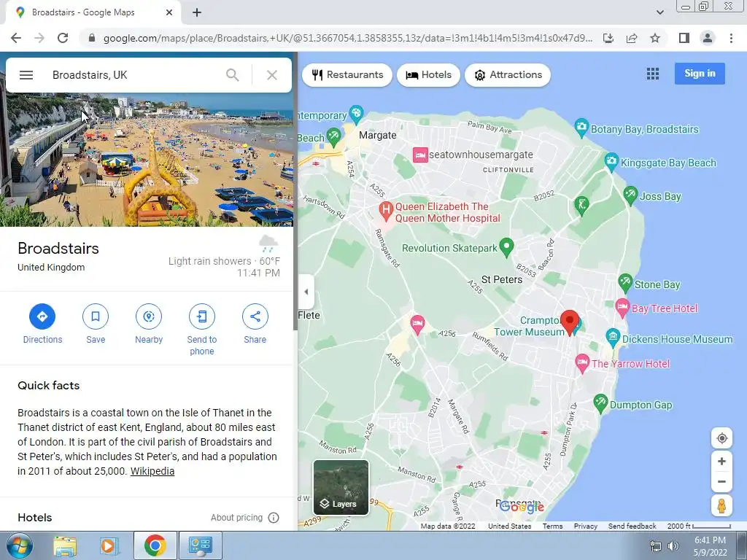
Task: Select Crampton Tower Museum label
Action: [x=529, y=326]
